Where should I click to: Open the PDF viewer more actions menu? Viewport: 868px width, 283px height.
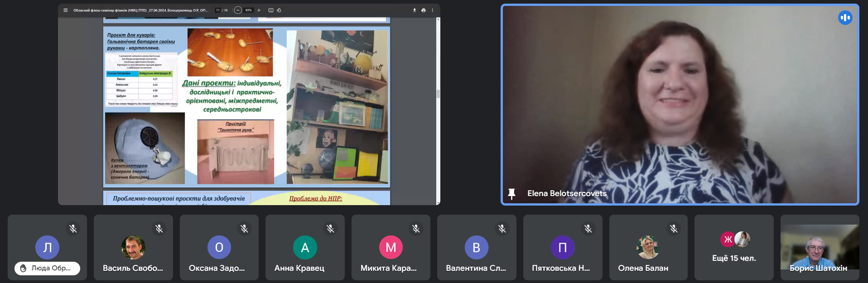(432, 10)
